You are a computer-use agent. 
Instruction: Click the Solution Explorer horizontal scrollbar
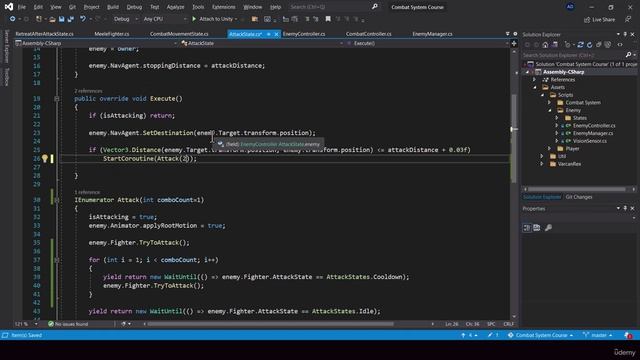(577, 189)
